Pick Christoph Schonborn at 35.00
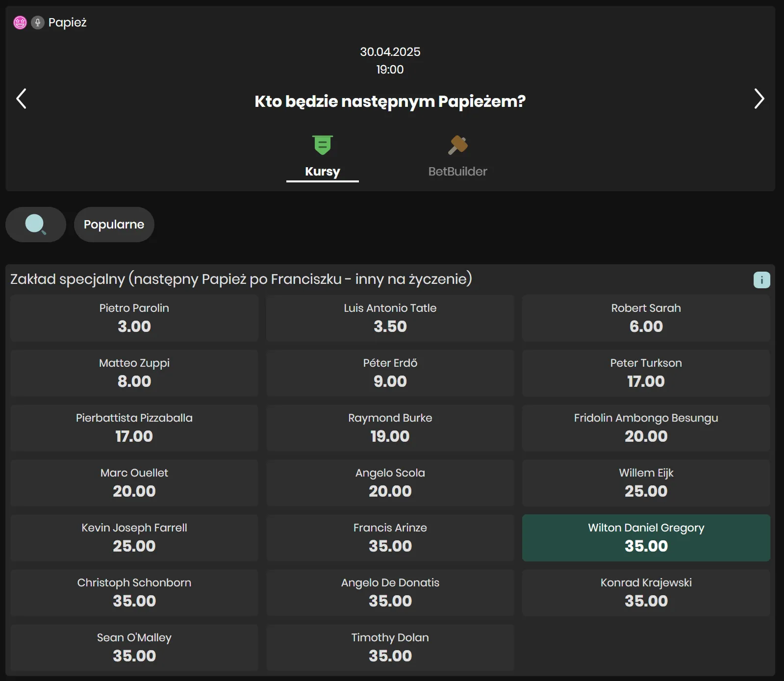The image size is (784, 681). 134,593
